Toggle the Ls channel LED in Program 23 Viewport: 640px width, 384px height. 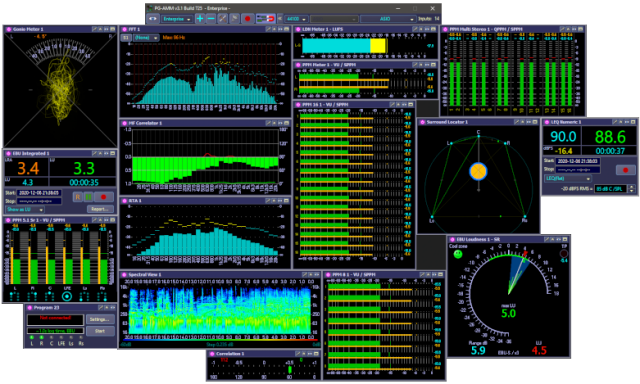(x=71, y=337)
